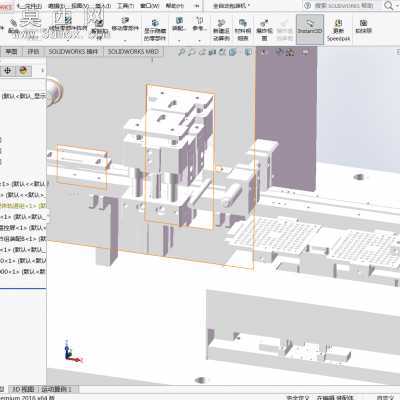
Task: Switch to the SOLIDWORKS MBD tab
Action: pyautogui.click(x=133, y=52)
